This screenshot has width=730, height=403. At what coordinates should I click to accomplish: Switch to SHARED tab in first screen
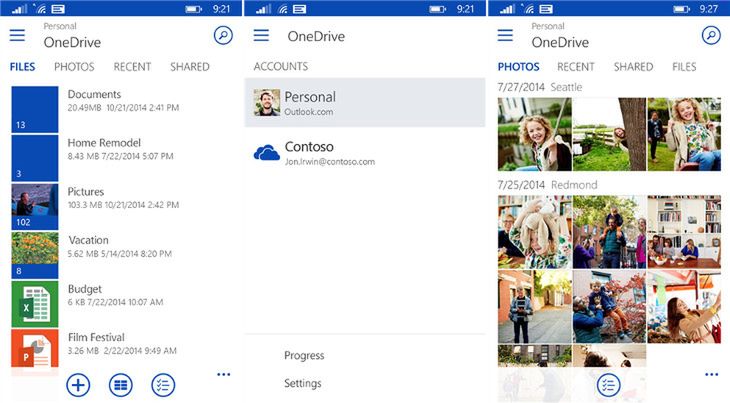click(x=189, y=67)
